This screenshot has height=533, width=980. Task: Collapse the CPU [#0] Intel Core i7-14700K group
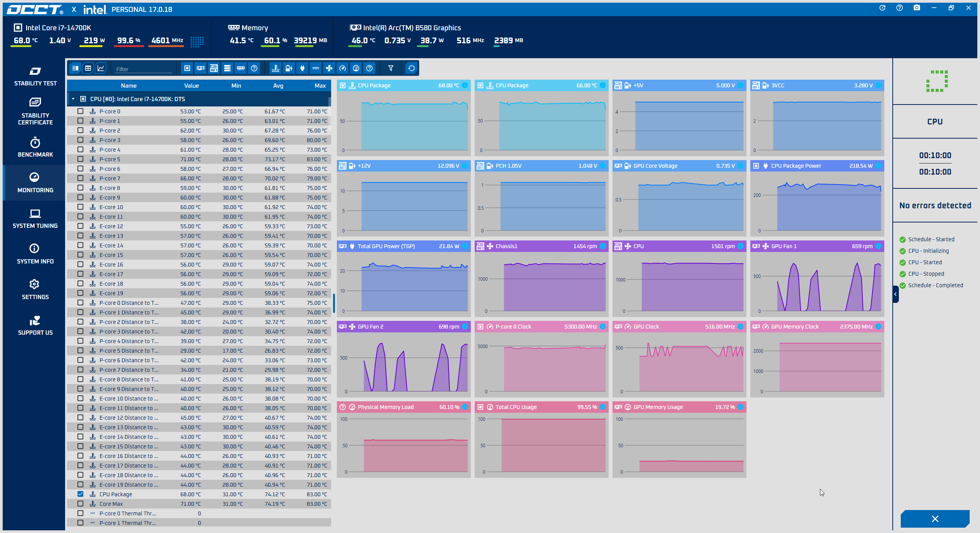pyautogui.click(x=73, y=99)
